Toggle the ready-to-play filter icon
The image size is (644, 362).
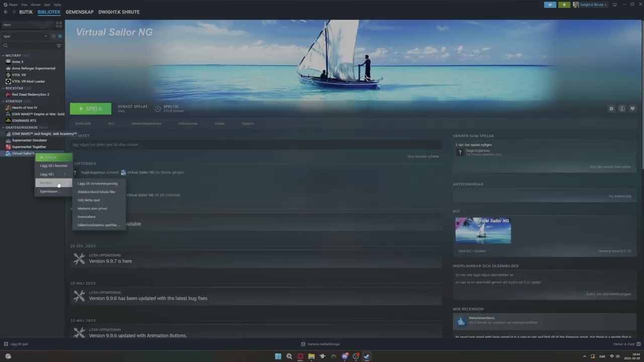pos(60,36)
